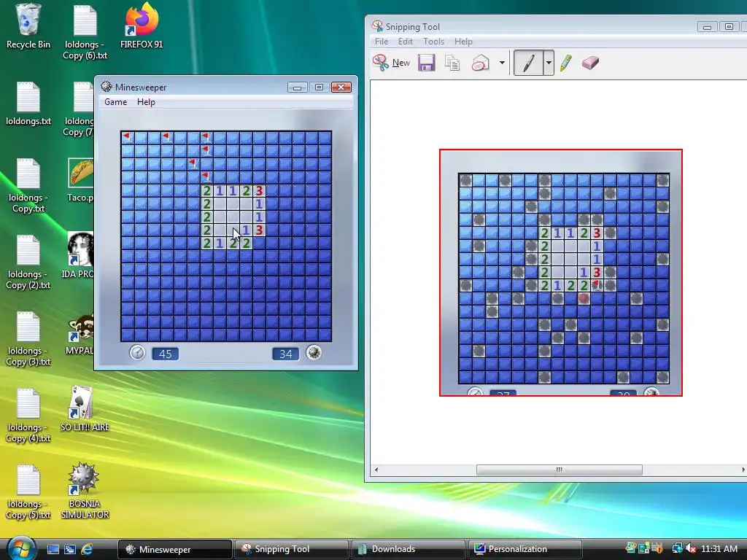Select loldongs - Copy (4).txt desktop file
This screenshot has height=560, width=747.
point(28,415)
